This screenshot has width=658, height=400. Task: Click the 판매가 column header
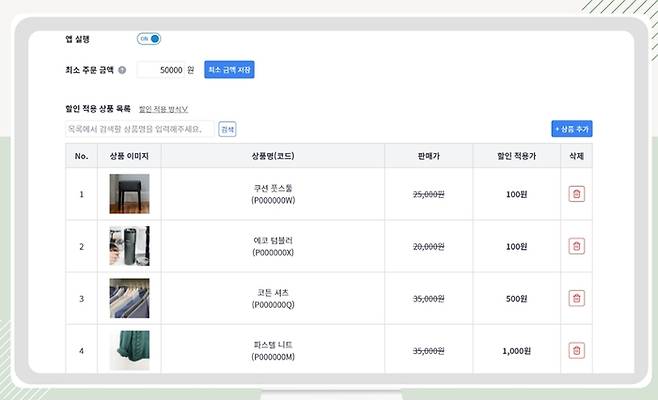click(428, 156)
